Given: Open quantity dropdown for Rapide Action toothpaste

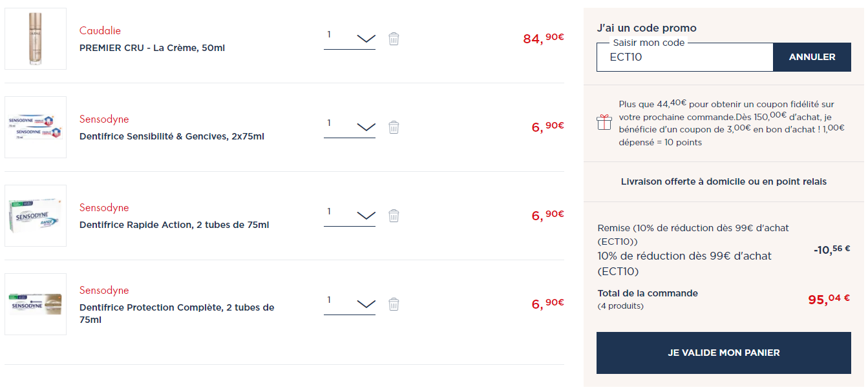Looking at the screenshot, I should pyautogui.click(x=350, y=215).
